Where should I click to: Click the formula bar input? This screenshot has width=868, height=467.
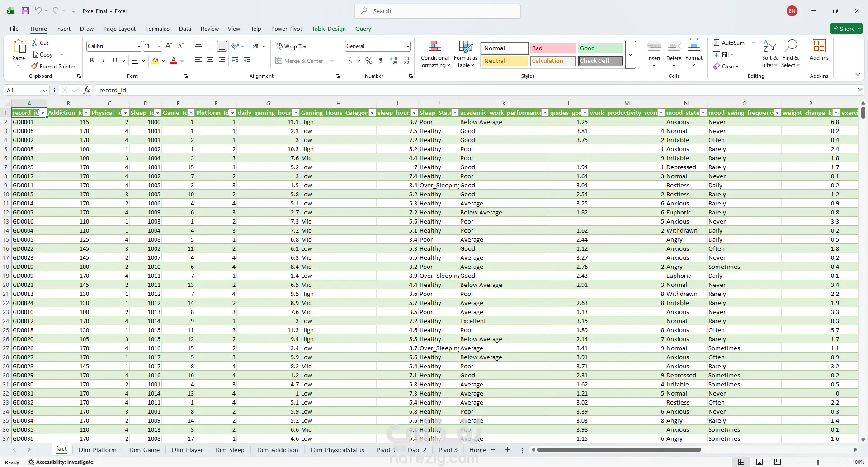tap(475, 90)
